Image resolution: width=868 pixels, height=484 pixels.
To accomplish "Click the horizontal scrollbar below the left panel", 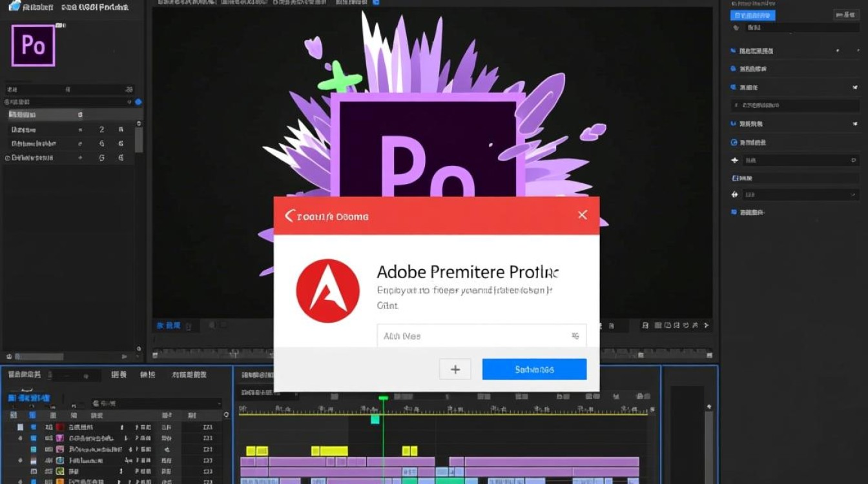I will [x=39, y=356].
